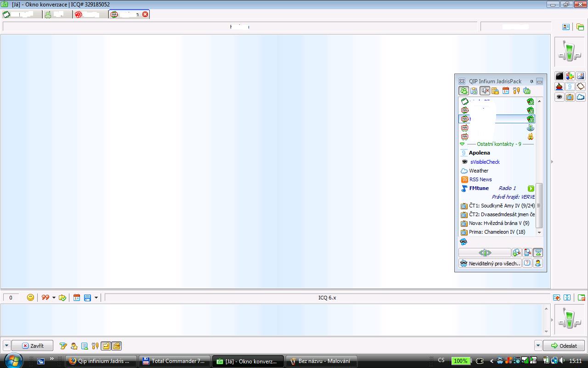The image size is (588, 368).
Task: Open Neviditelný pro všech status menu
Action: click(490, 264)
